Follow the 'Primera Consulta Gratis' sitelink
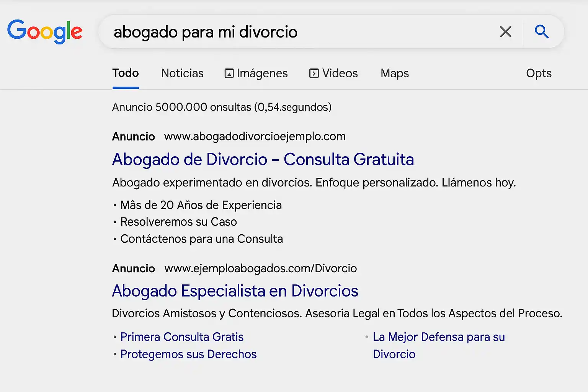Viewport: 588px width, 392px height. click(x=182, y=337)
